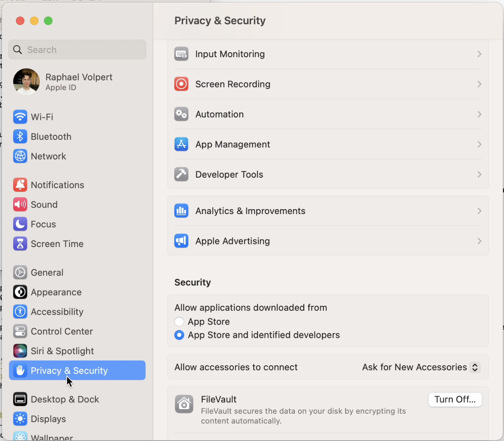Click the Input Monitoring keyboard icon
Screen dimensions: 504x441
[182, 54]
